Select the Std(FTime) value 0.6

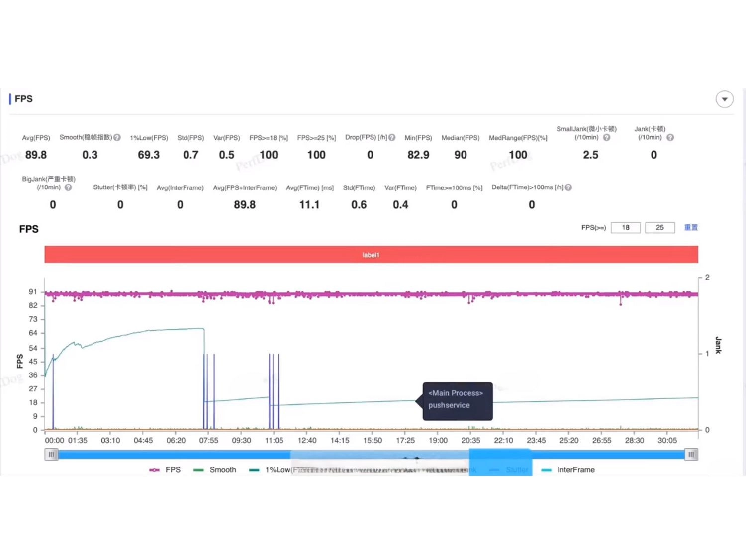coord(359,205)
